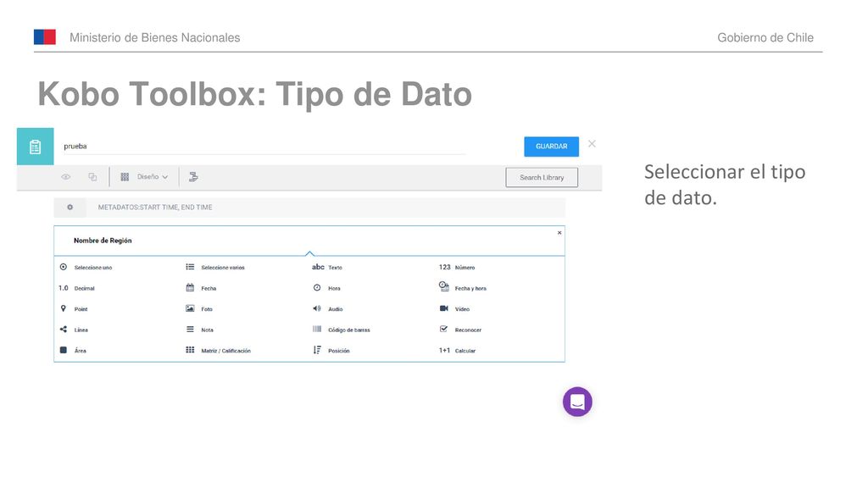
Task: Click the 'Matriz / Calificación' label
Action: click(x=225, y=351)
